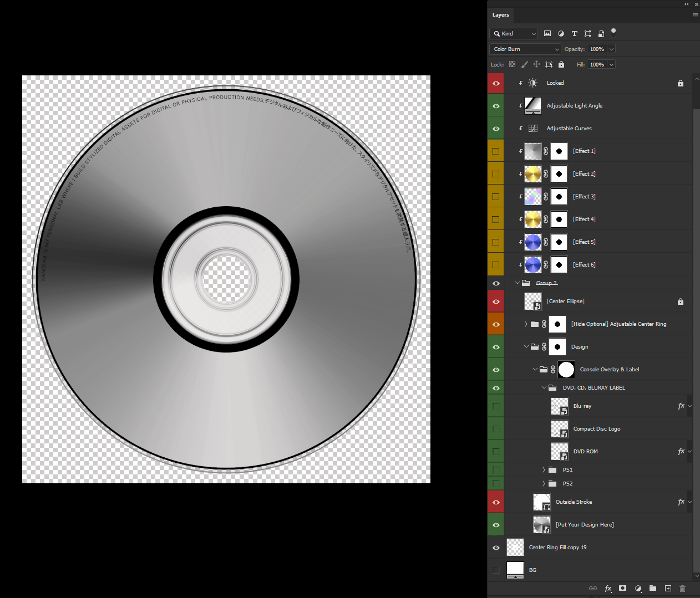Open the Kind filter dropdown
Image resolution: width=700 pixels, height=598 pixels.
(514, 33)
